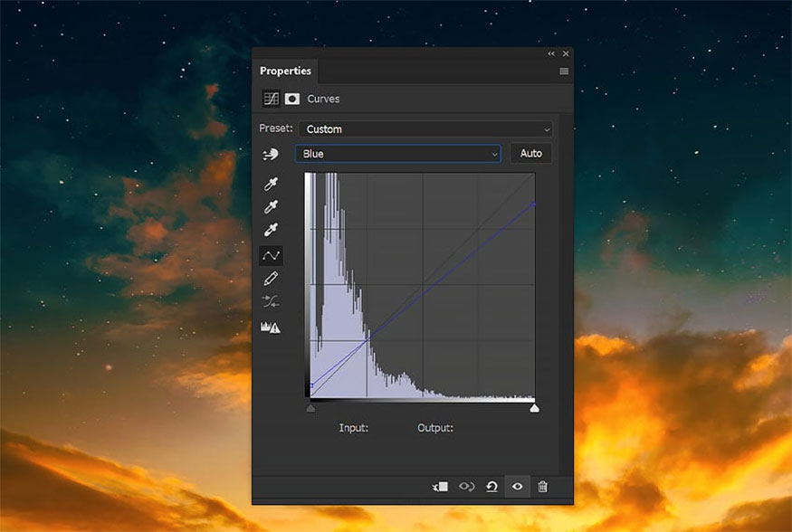792x532 pixels.
Task: Click the white point input slider
Action: (534, 408)
